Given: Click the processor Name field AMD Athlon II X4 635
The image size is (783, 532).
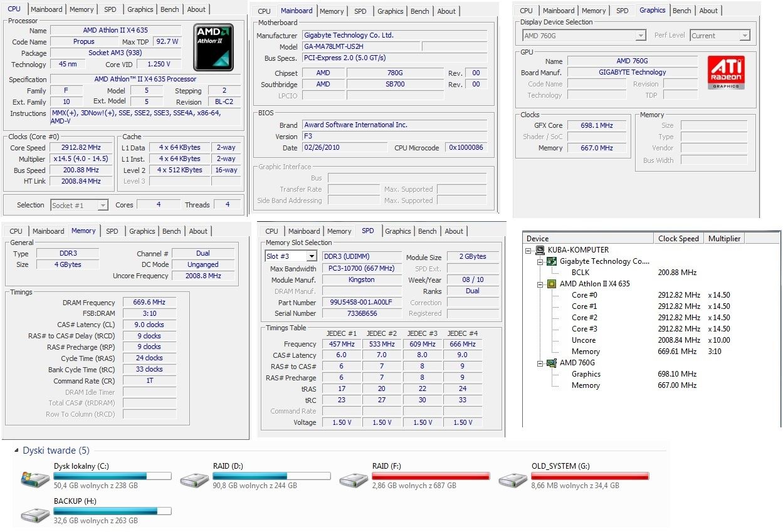Looking at the screenshot, I should 116,30.
